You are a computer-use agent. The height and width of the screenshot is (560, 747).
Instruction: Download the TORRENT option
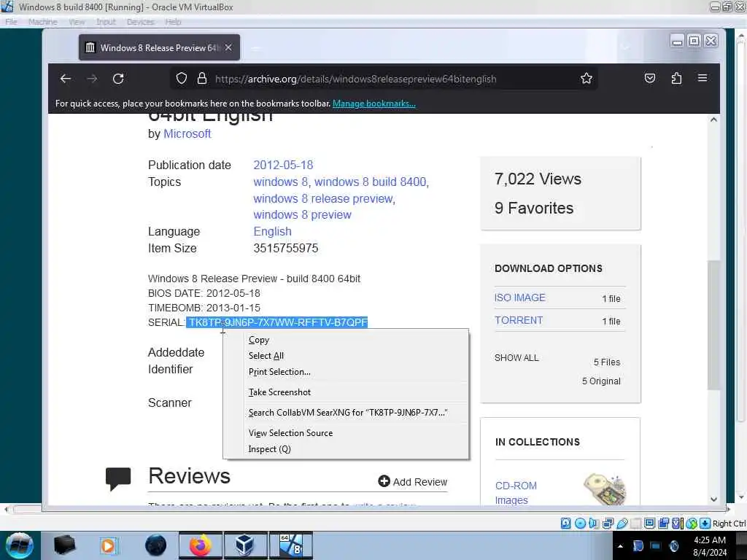(519, 321)
